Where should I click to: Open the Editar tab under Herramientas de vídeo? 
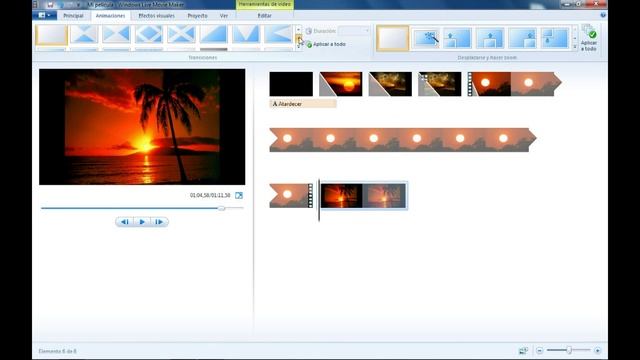[264, 16]
